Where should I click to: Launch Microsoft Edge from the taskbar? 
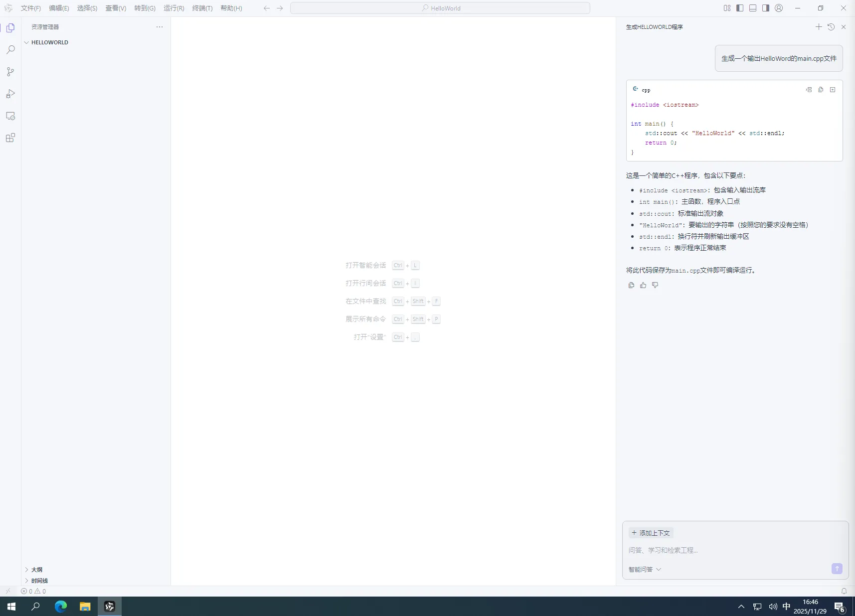click(x=60, y=607)
